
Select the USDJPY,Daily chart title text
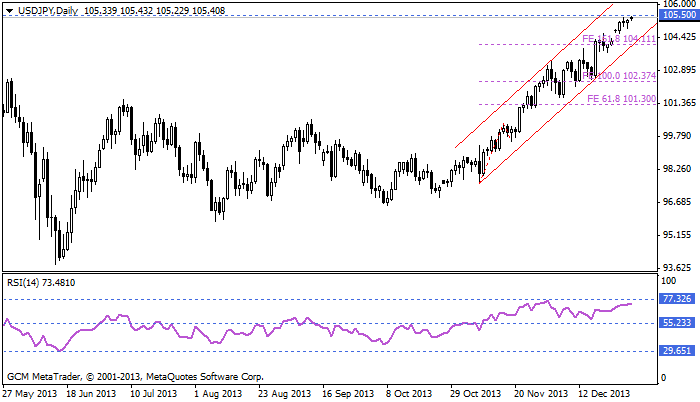pos(48,11)
